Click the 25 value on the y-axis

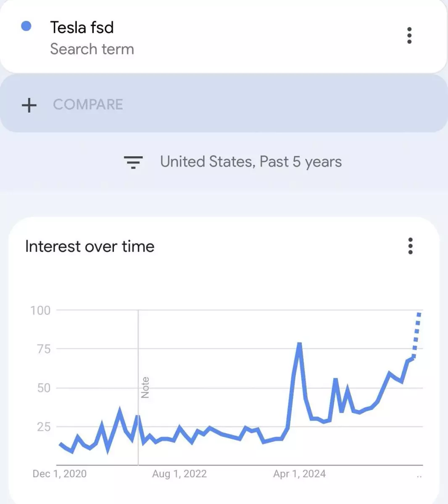coord(44,427)
